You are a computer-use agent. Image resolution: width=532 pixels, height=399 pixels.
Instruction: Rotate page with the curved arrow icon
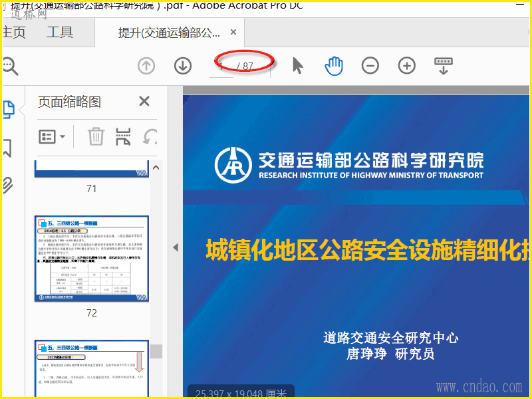pyautogui.click(x=150, y=137)
